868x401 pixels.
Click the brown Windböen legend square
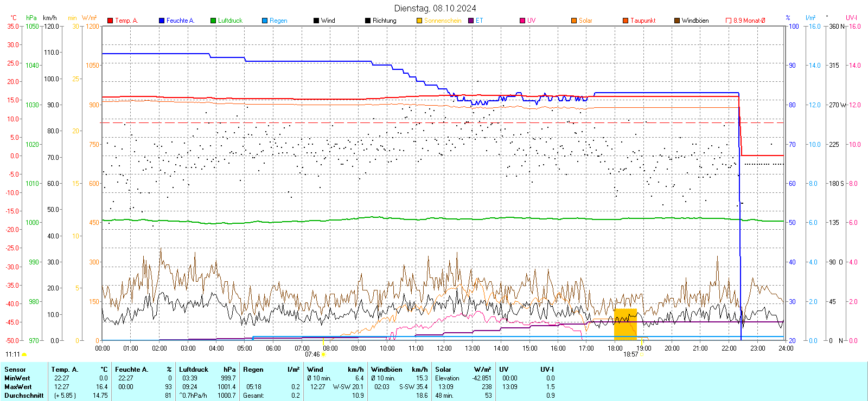tap(677, 21)
